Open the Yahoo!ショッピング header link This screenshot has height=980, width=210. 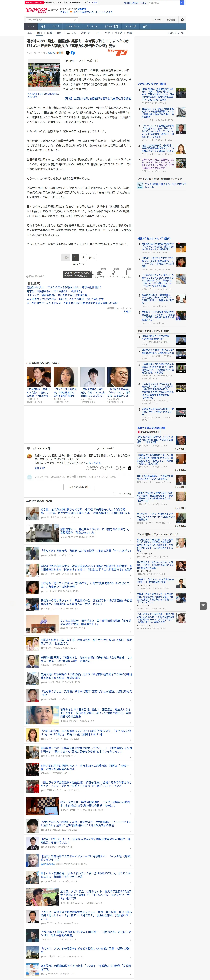[35, 2]
